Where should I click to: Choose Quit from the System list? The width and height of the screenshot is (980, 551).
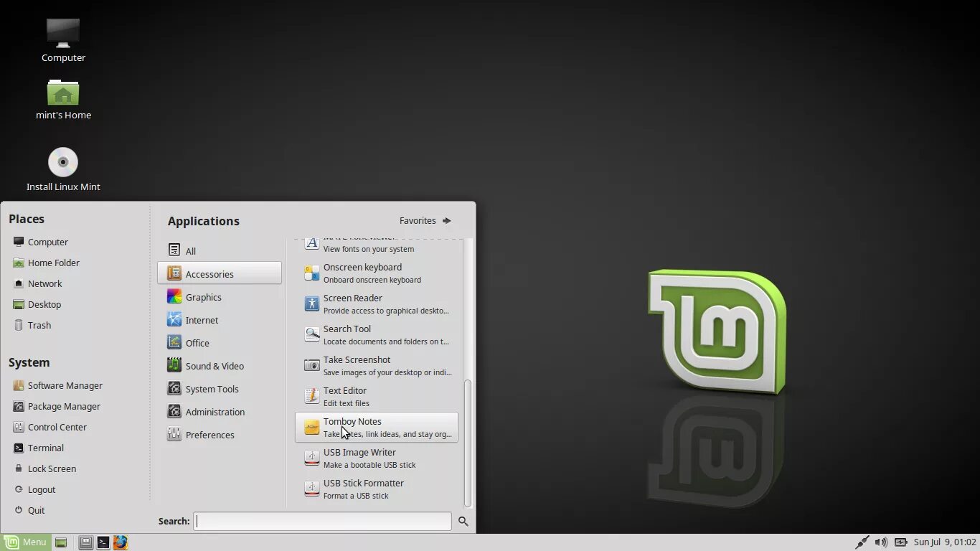coord(29,510)
